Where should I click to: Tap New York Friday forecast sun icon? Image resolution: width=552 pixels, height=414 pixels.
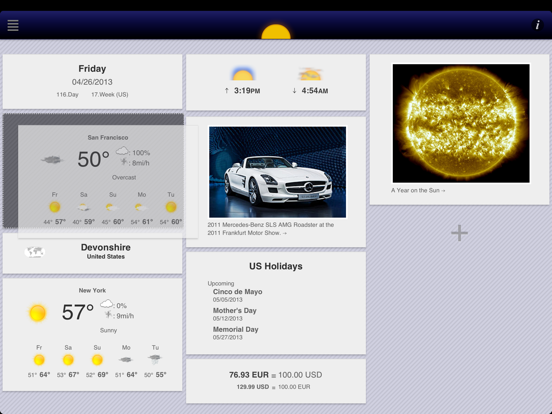pyautogui.click(x=39, y=360)
